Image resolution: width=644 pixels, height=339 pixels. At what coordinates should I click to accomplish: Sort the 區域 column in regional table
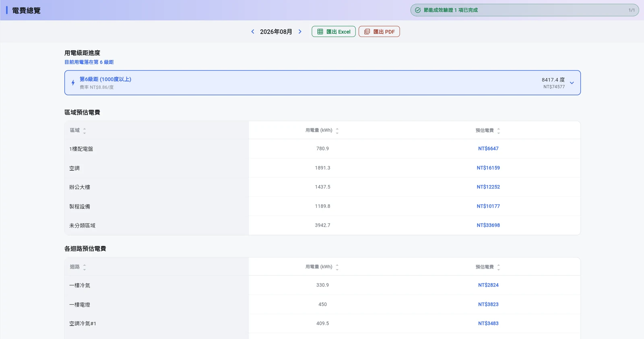[85, 131]
